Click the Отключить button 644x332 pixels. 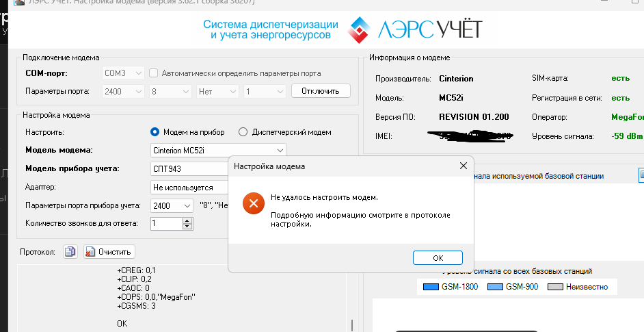click(x=321, y=91)
